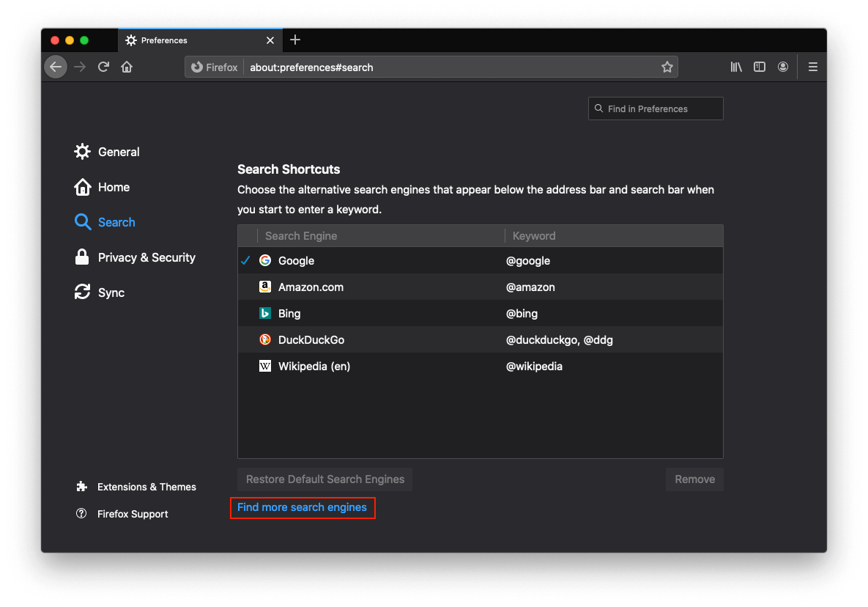Click the Extensions & Themes puzzle icon
The image size is (868, 607).
point(81,486)
